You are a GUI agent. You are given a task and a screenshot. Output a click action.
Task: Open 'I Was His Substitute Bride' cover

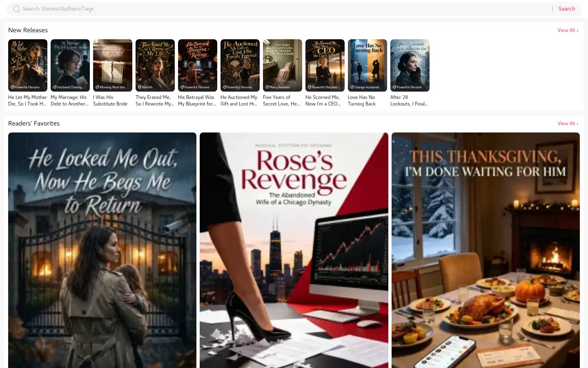coord(113,65)
